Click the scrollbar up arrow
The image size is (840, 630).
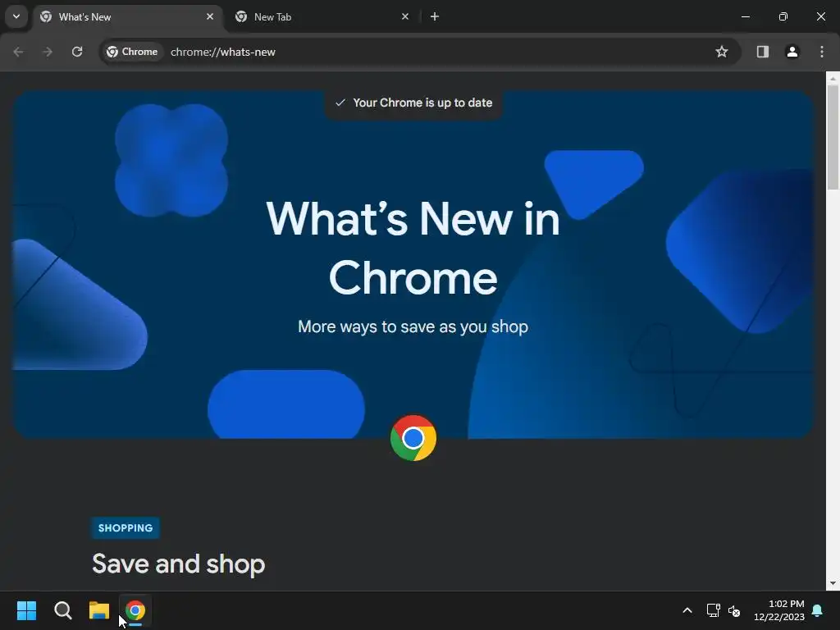coord(833,78)
